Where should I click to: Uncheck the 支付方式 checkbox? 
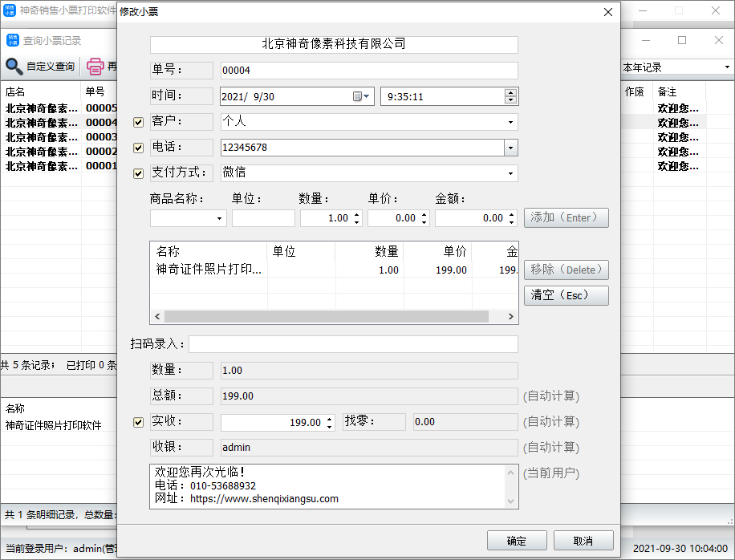(x=138, y=173)
